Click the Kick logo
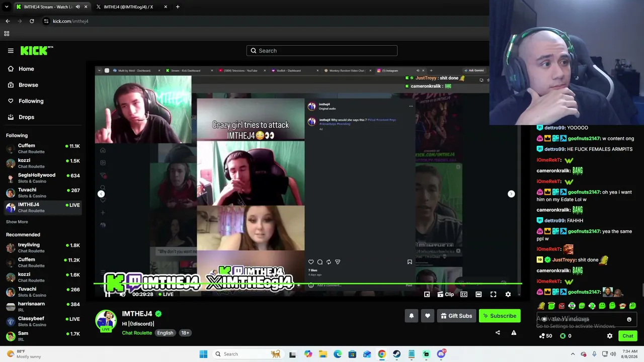The width and height of the screenshot is (644, 362). (37, 50)
